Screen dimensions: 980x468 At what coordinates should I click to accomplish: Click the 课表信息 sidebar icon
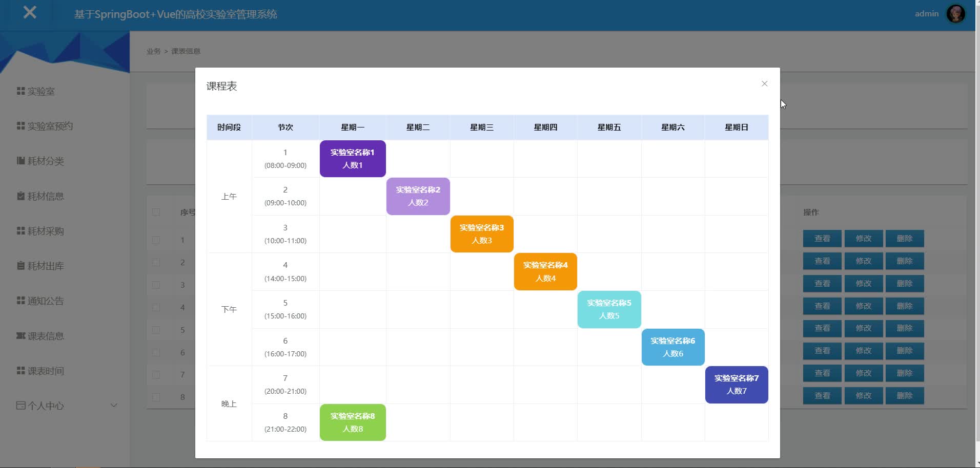[x=21, y=336]
